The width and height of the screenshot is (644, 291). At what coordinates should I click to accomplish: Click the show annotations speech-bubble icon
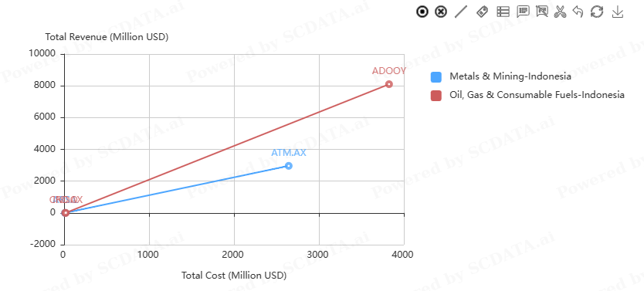tap(523, 12)
